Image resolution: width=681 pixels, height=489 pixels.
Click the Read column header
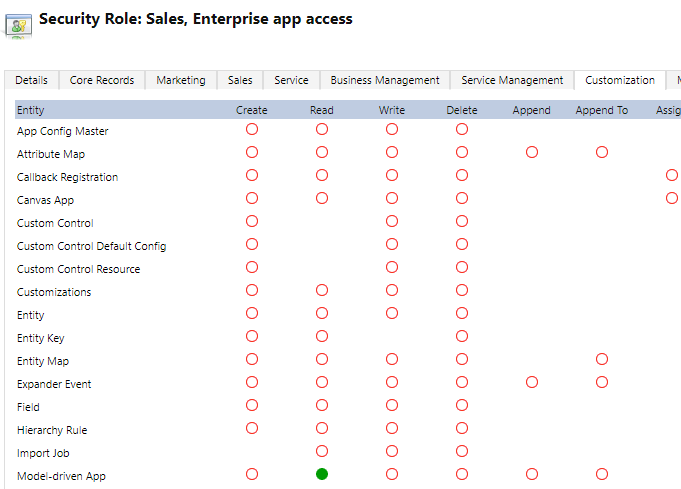click(322, 110)
